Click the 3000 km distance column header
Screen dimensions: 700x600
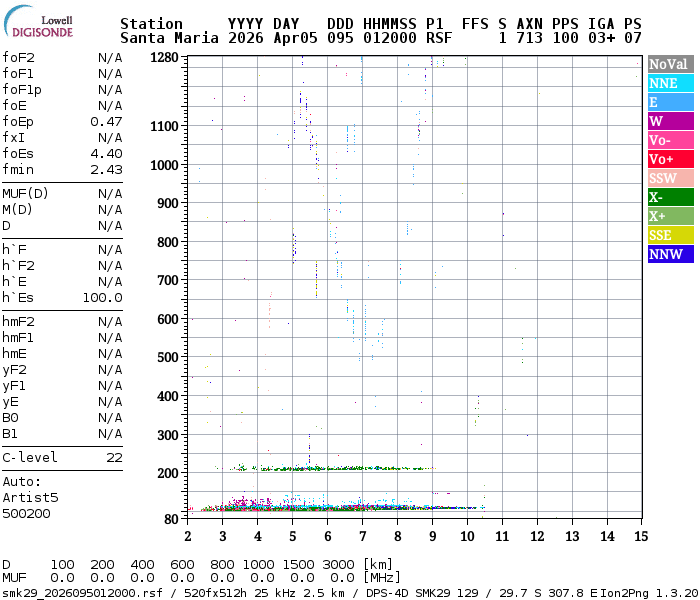(338, 565)
